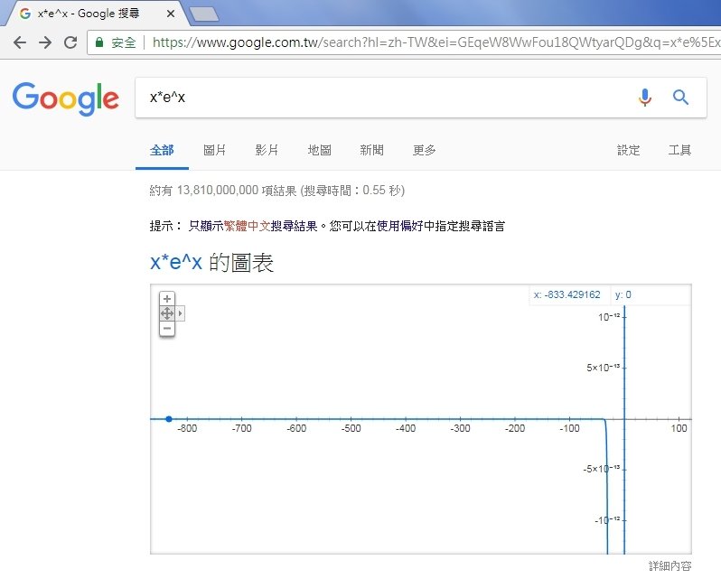The width and height of the screenshot is (721, 588).
Task: Switch to the 圖片 tab
Action: click(214, 150)
